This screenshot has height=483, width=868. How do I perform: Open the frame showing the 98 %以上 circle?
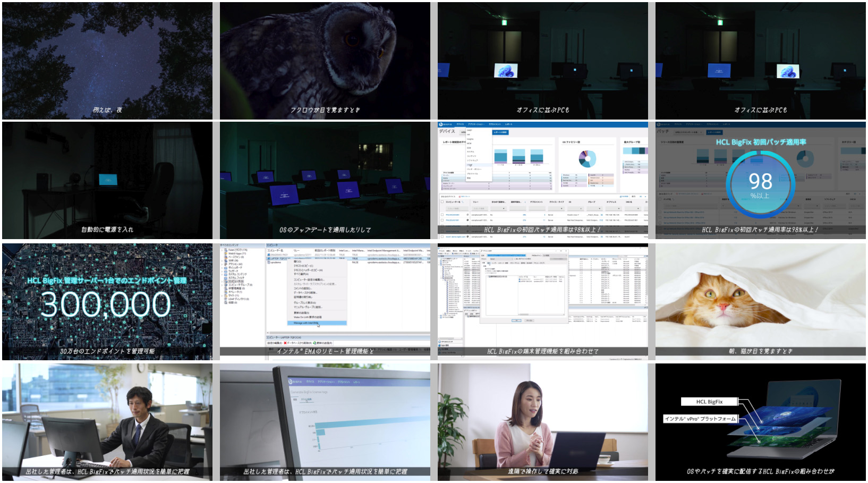(761, 181)
